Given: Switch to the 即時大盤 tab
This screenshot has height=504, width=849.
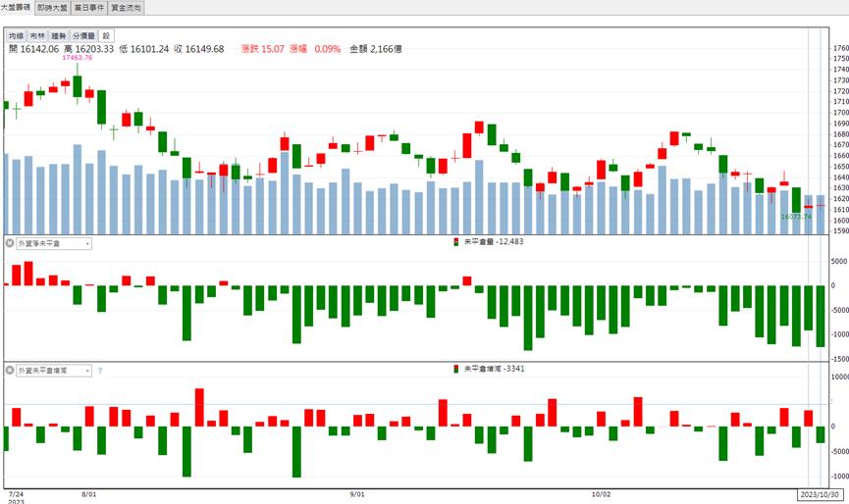Looking at the screenshot, I should (53, 8).
